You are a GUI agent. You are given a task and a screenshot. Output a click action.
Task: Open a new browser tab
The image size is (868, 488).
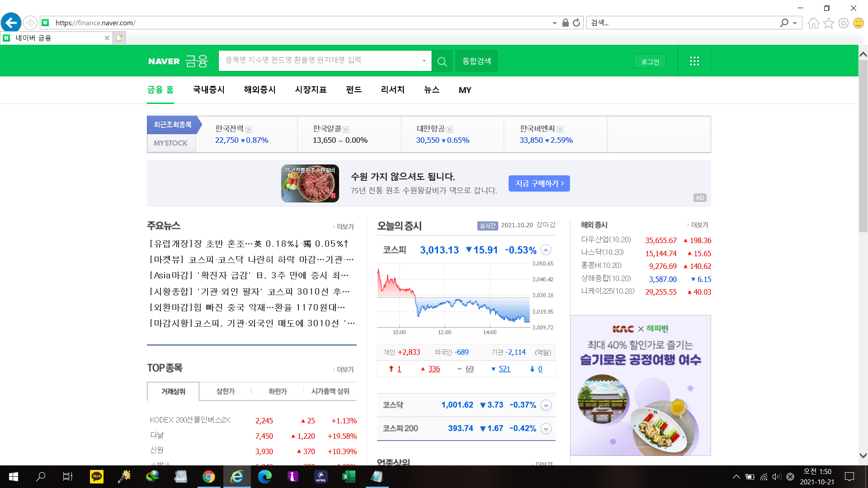pos(119,38)
